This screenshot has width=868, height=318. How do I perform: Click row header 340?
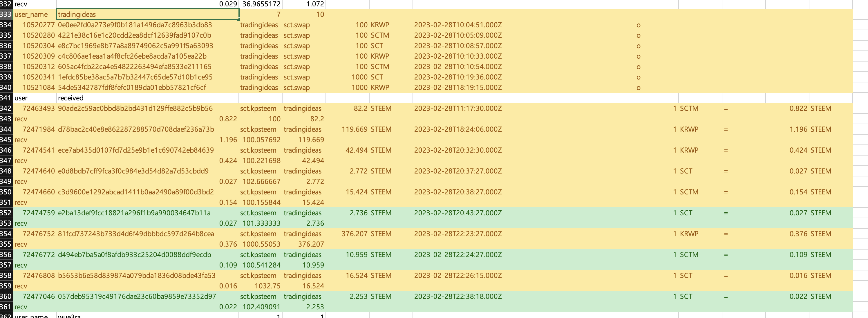6,88
